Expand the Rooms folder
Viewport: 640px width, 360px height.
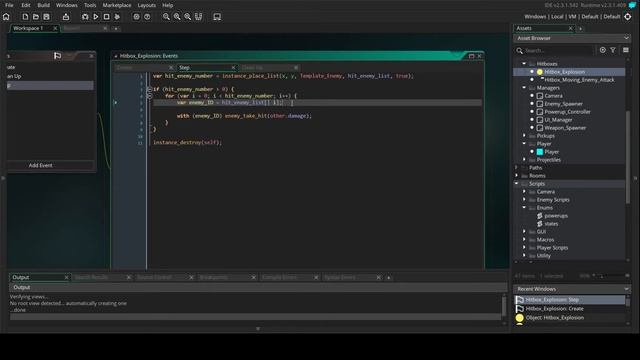(517, 176)
